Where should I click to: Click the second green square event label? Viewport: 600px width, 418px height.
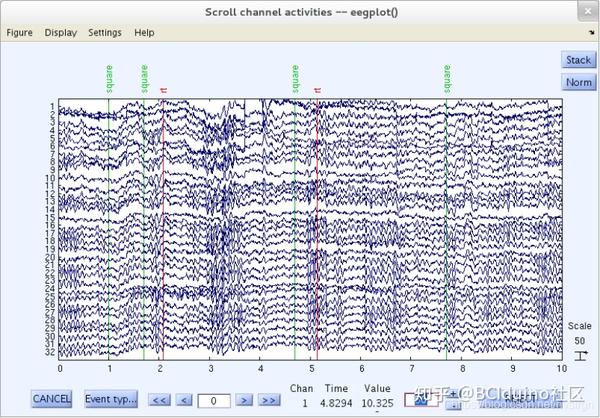144,80
